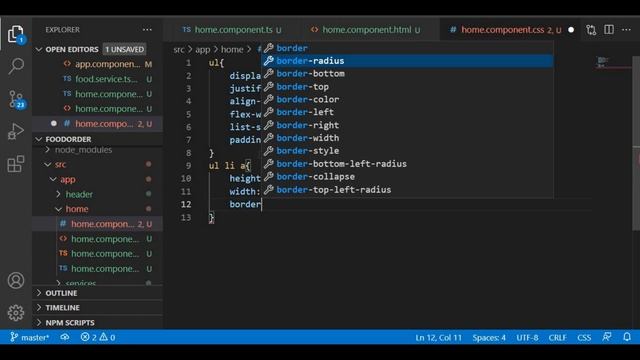Viewport: 640px width, 360px height.
Task: Click the editor minimap preview
Action: 612,62
